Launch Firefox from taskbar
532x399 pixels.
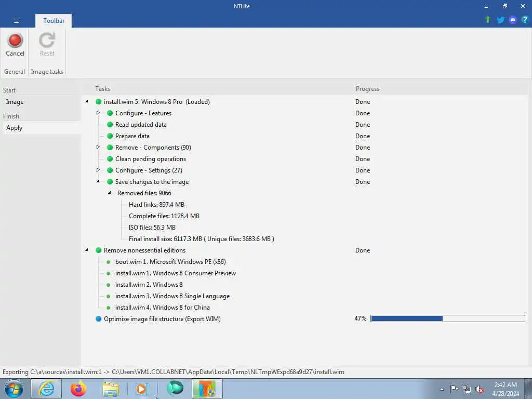(78, 389)
